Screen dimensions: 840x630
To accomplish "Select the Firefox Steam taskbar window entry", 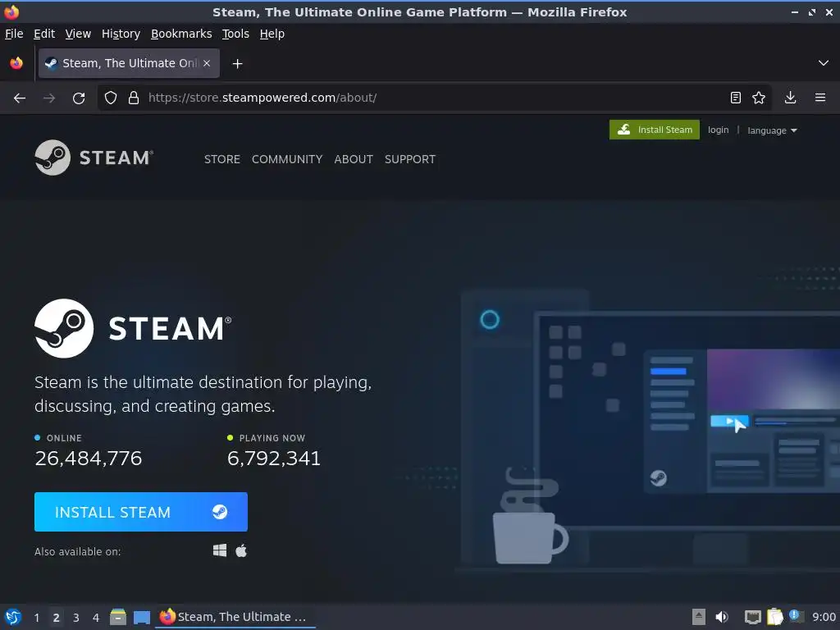I will pos(235,617).
